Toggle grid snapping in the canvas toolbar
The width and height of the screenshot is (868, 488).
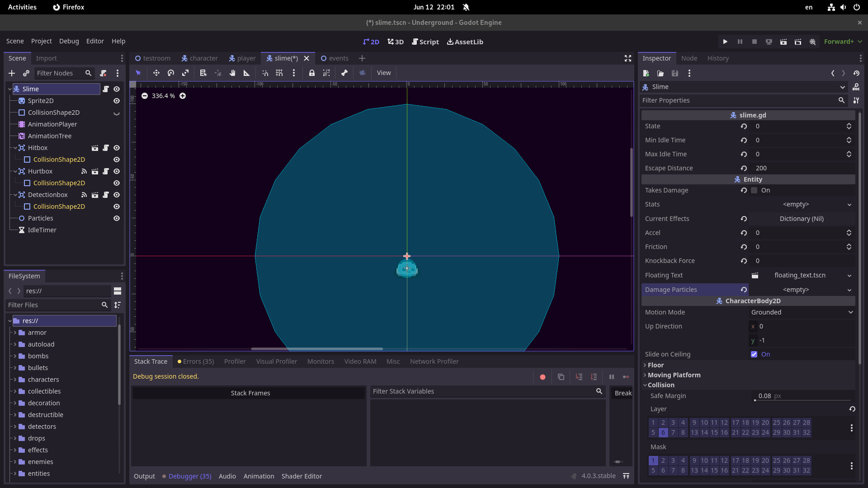[x=279, y=73]
